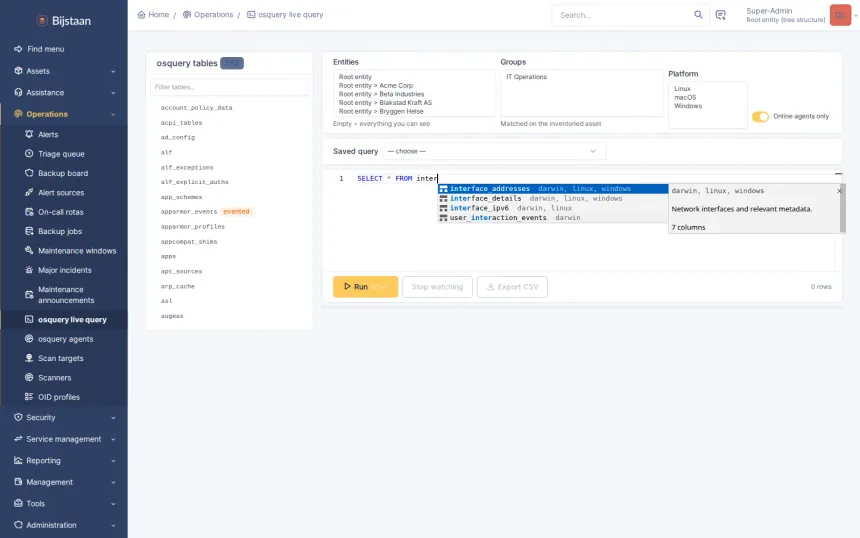Open osquery live query sidebar item
This screenshot has width=860, height=538.
point(64,319)
